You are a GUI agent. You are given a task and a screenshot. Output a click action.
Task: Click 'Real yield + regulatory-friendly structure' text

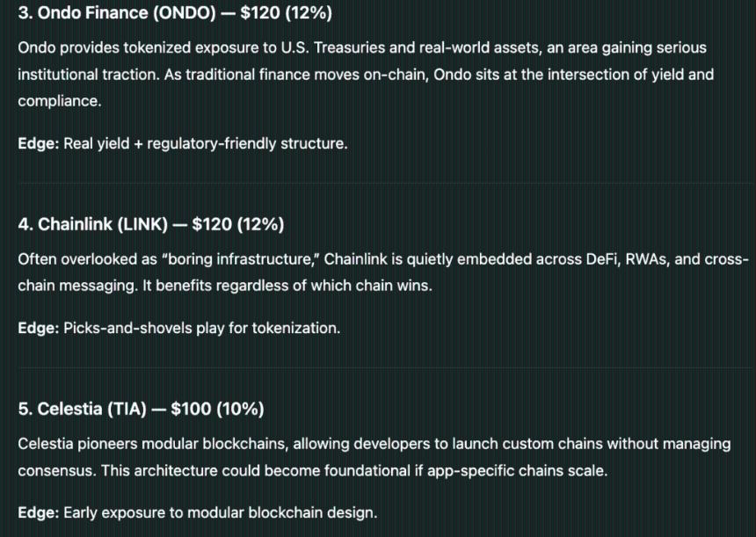[x=205, y=143]
